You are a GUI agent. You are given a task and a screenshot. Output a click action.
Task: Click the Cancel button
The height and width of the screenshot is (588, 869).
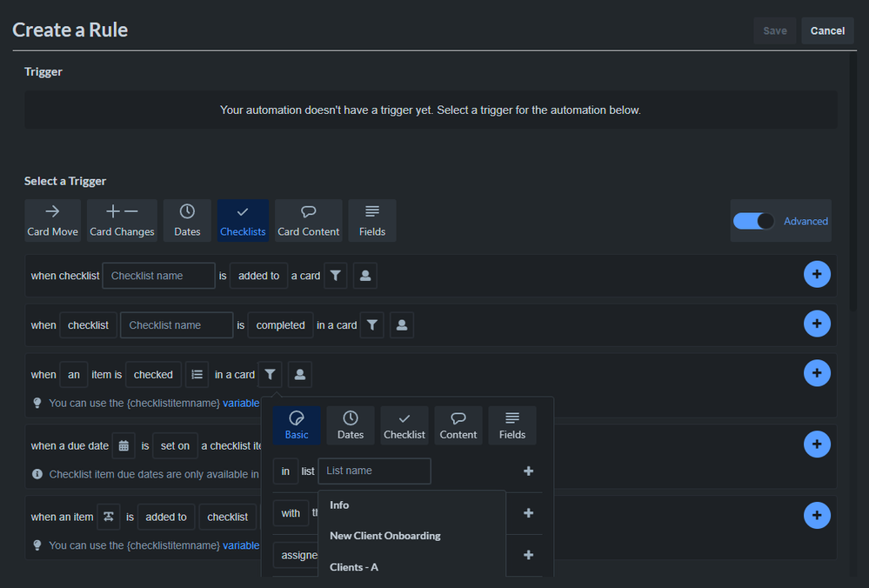tap(826, 30)
